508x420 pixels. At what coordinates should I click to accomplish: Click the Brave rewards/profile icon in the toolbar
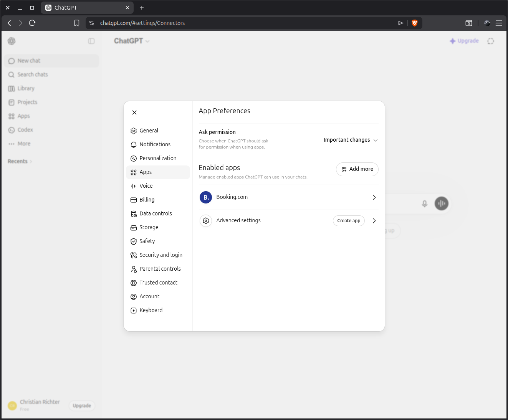click(487, 23)
